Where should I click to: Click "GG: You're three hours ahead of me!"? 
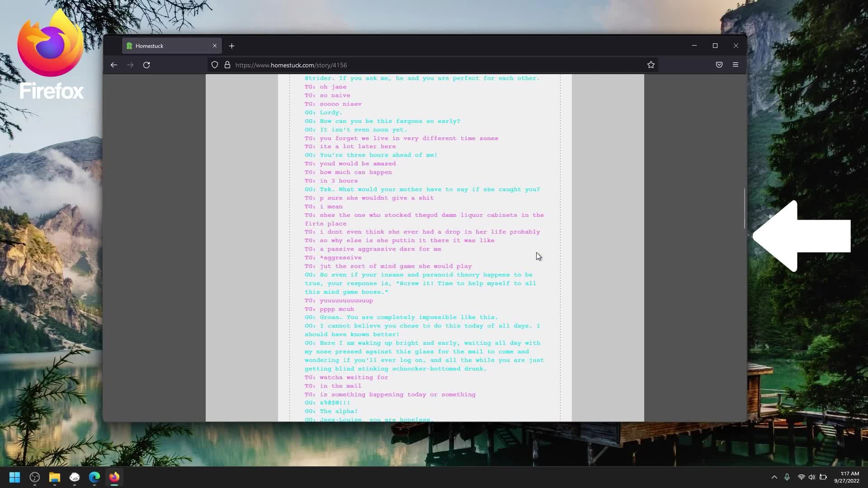[x=371, y=155]
